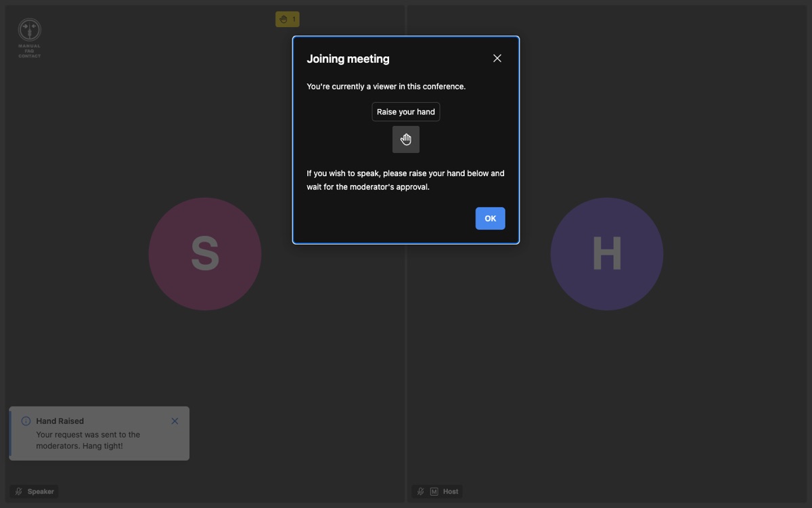Viewport: 812px width, 508px height.
Task: Click the moderator M badge icon
Action: 434,492
